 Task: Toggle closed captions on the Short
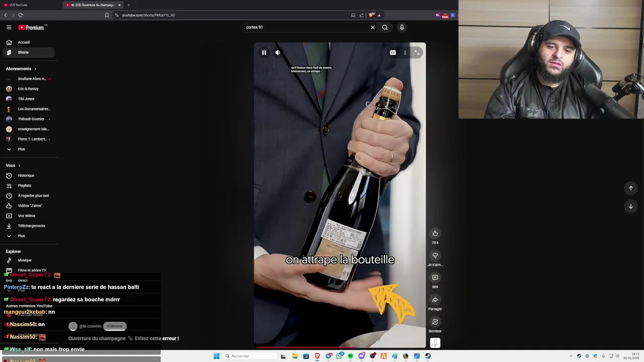click(393, 52)
